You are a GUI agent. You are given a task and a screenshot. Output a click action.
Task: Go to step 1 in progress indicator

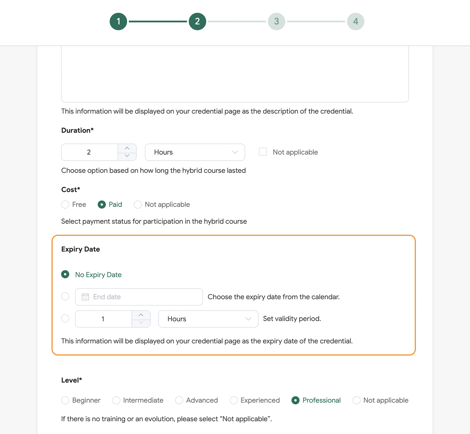(118, 21)
